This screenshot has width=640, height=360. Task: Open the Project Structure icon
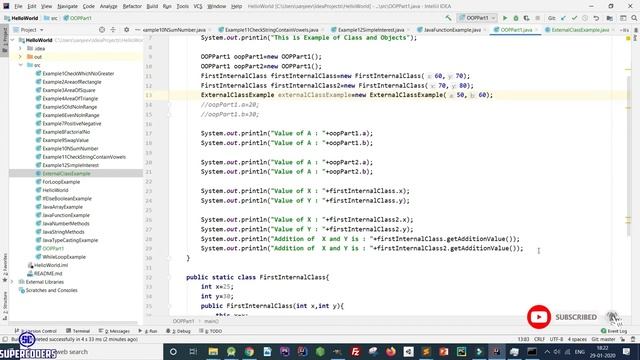coord(610,18)
